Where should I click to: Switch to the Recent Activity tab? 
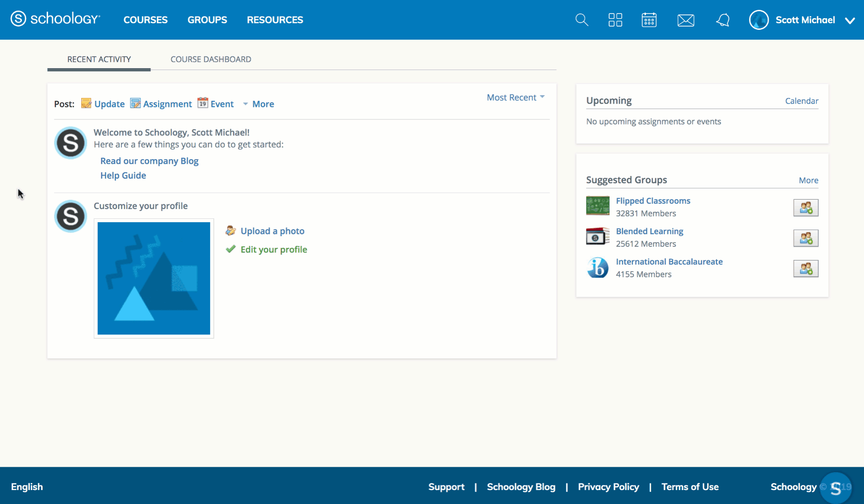click(99, 59)
